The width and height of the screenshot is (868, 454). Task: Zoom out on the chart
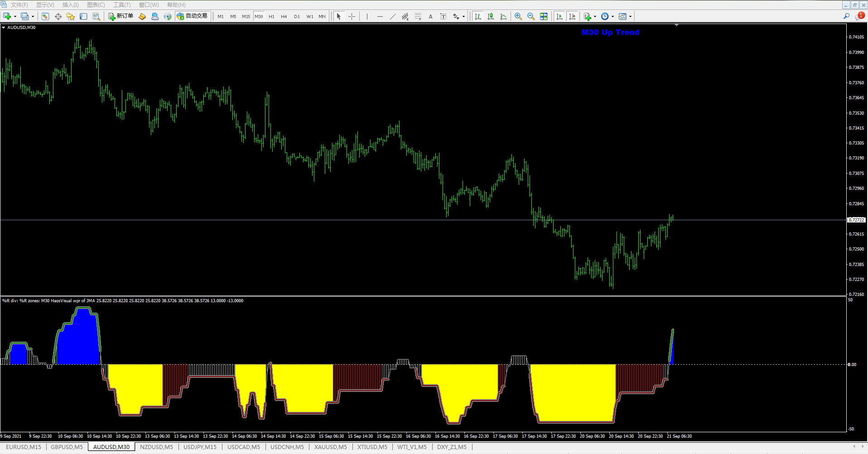point(531,16)
